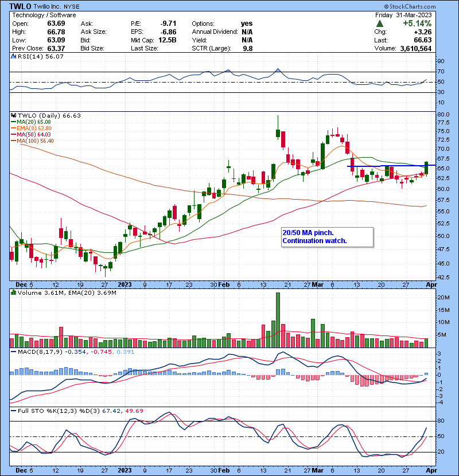Click the Mkt Cap value 12.5B
The image size is (459, 476).
pos(167,40)
